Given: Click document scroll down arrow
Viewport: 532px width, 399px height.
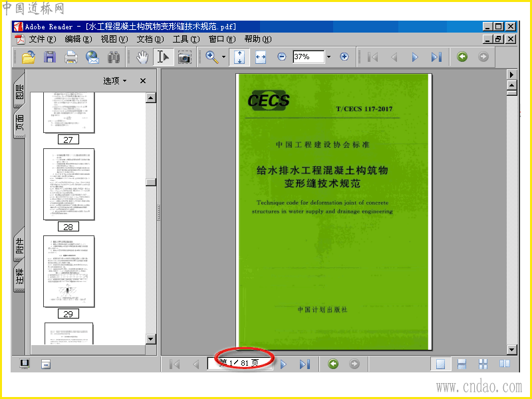Looking at the screenshot, I should point(511,350).
